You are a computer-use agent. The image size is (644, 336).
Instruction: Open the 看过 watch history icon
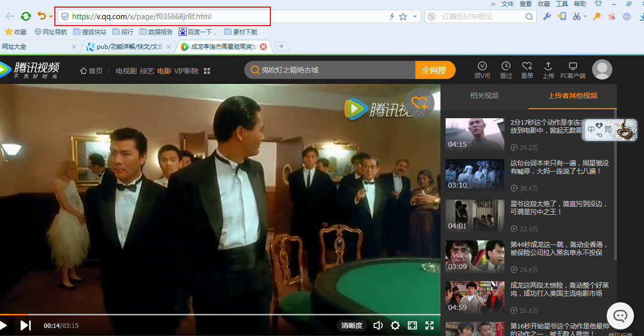506,69
